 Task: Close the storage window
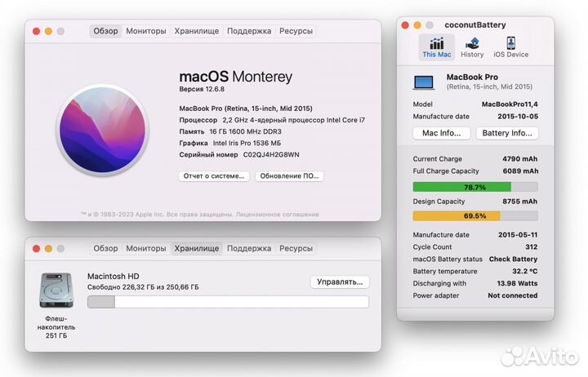[37, 248]
